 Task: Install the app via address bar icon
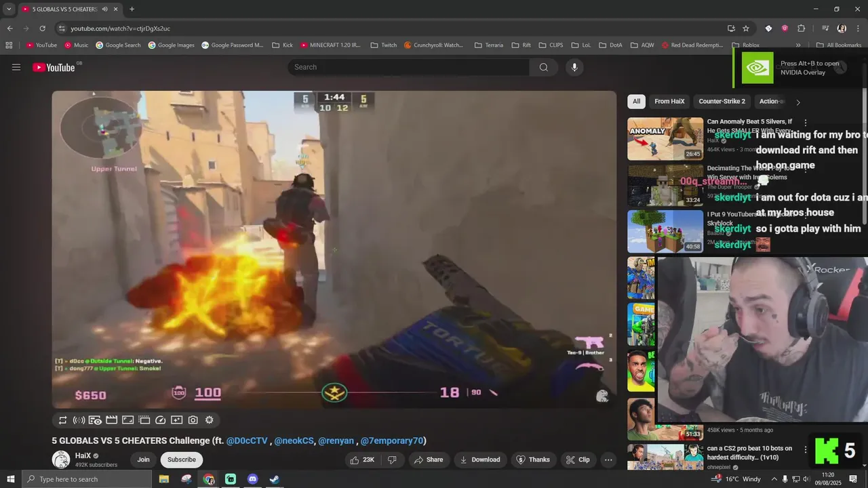point(731,28)
